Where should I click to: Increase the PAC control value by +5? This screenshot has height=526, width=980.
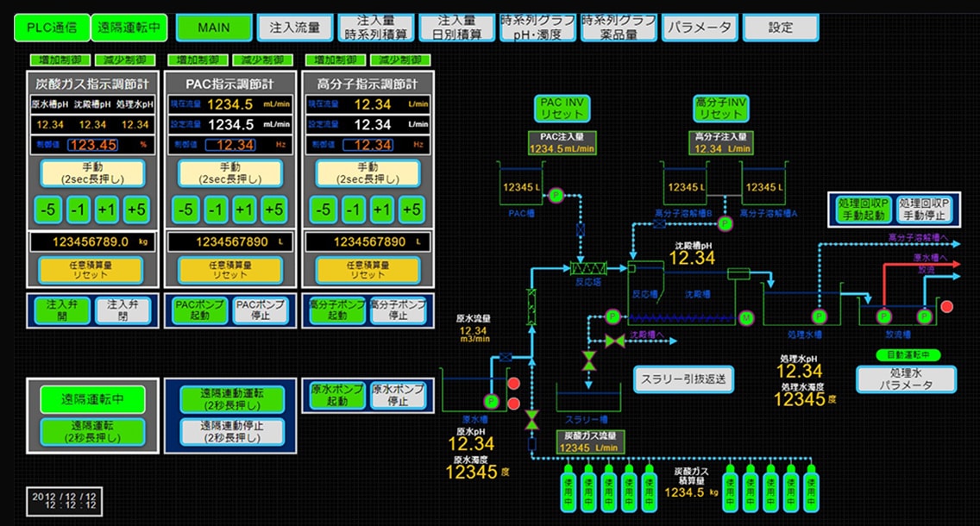coord(273,210)
